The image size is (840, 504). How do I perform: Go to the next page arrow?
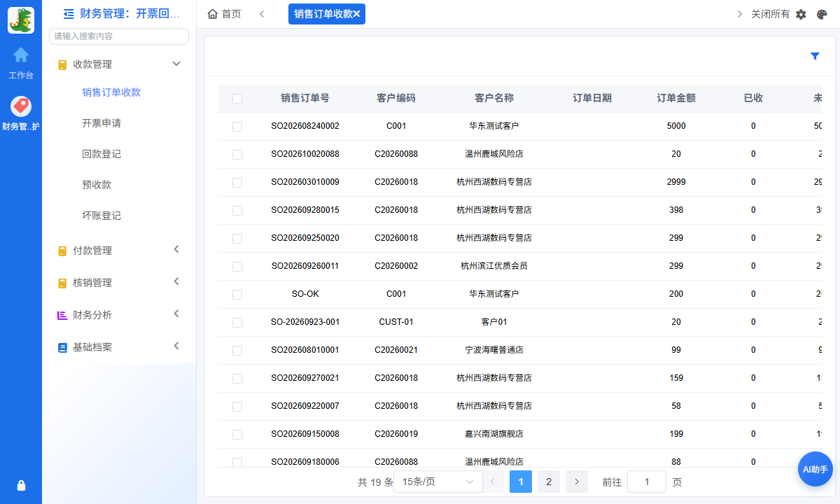coord(577,482)
